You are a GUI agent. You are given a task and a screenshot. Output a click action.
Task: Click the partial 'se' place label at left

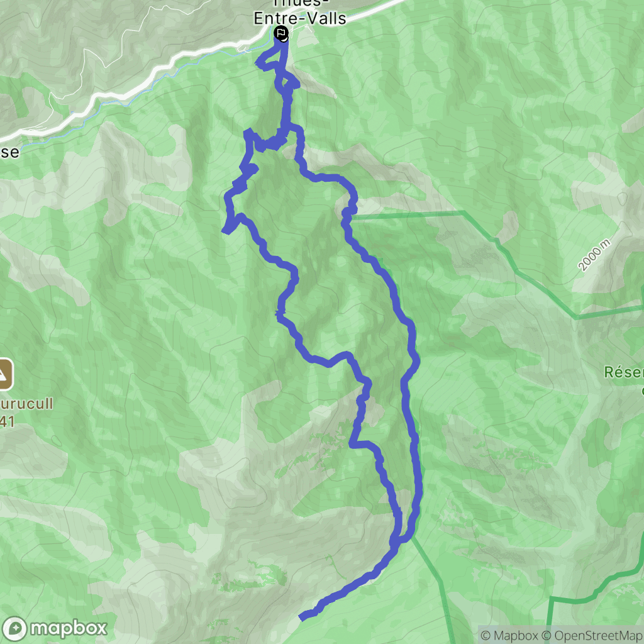coord(9,152)
